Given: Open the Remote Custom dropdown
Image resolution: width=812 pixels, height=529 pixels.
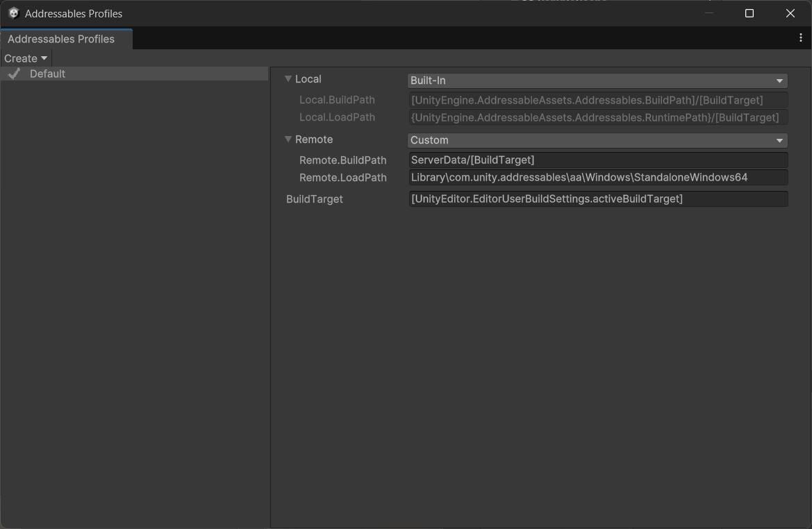Looking at the screenshot, I should [x=597, y=140].
